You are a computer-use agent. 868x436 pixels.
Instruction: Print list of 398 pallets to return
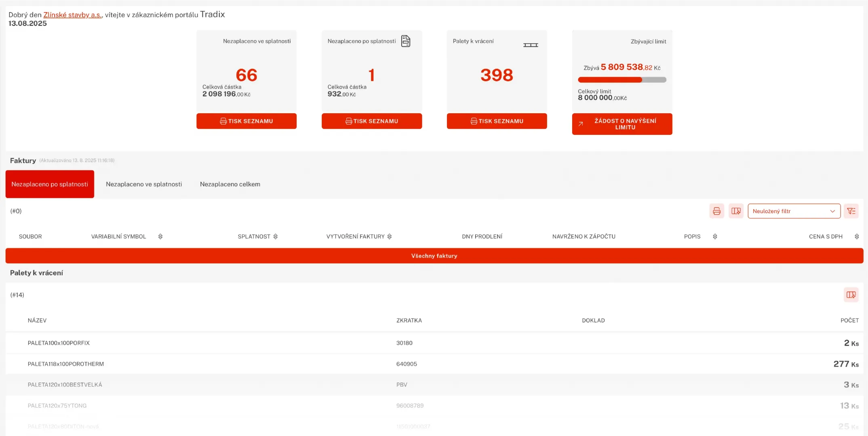pos(497,121)
